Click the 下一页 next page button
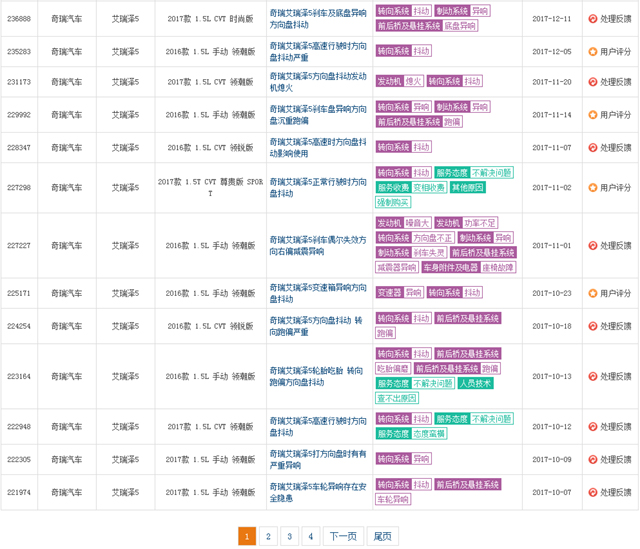The image size is (640, 549). coord(343,536)
